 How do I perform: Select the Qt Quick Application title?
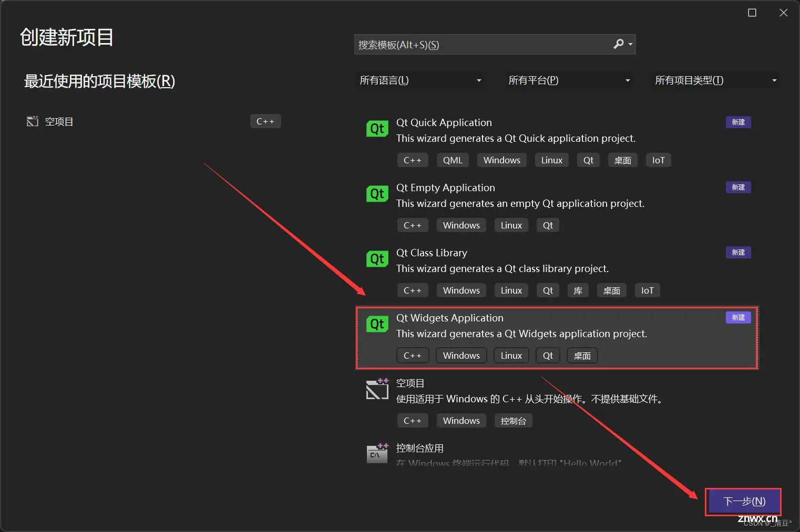coord(444,122)
